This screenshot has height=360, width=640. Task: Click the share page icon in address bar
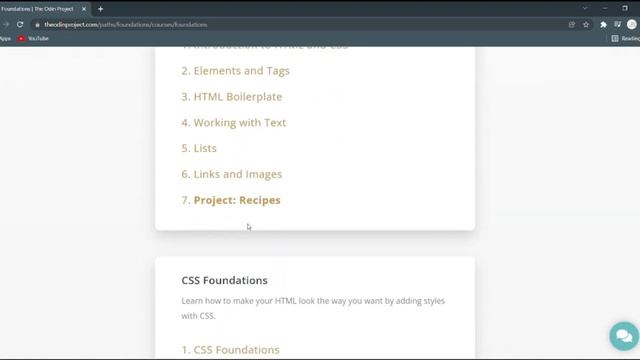point(572,25)
